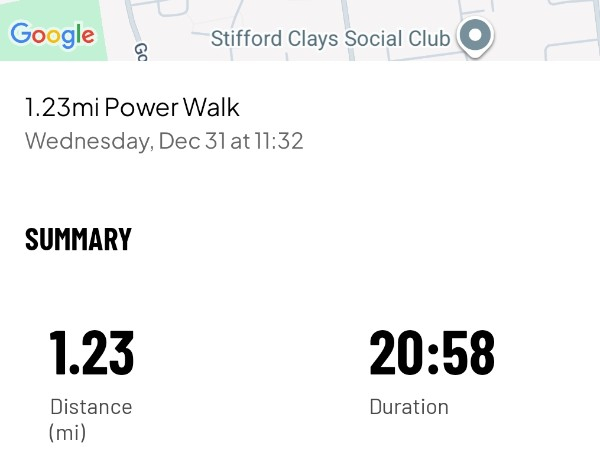Tap the '(mi)' unit label
600x450 pixels.
pyautogui.click(x=68, y=432)
